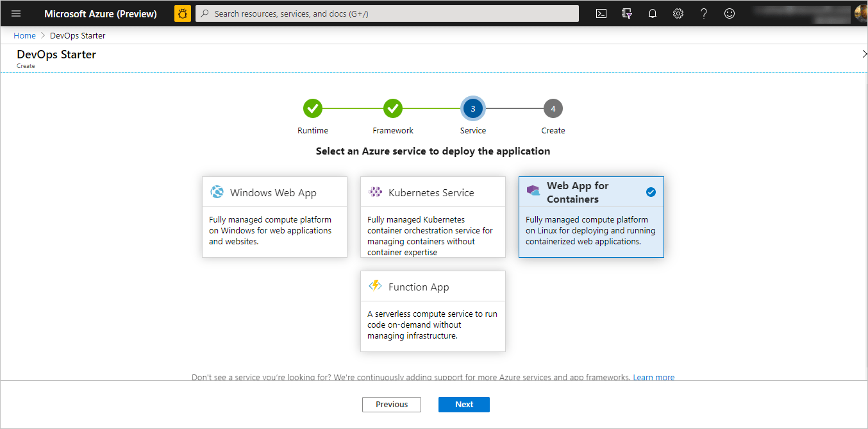Open the notifications bell

tap(652, 13)
